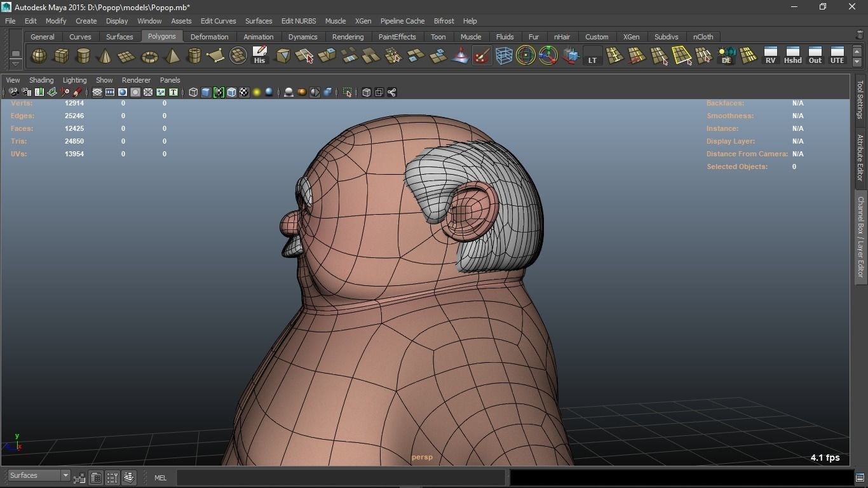Open the Lighting dropdown in panel menu

tap(74, 80)
